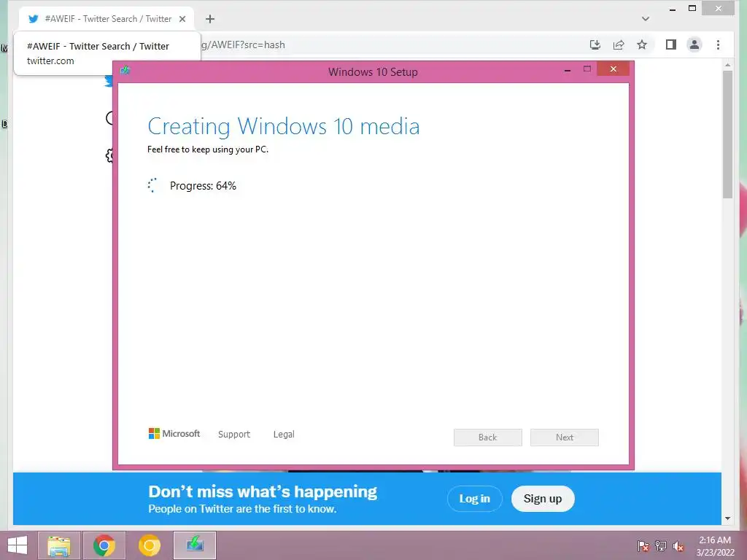Open Chrome three-dot menu
Screen dimensions: 747x560
click(718, 44)
